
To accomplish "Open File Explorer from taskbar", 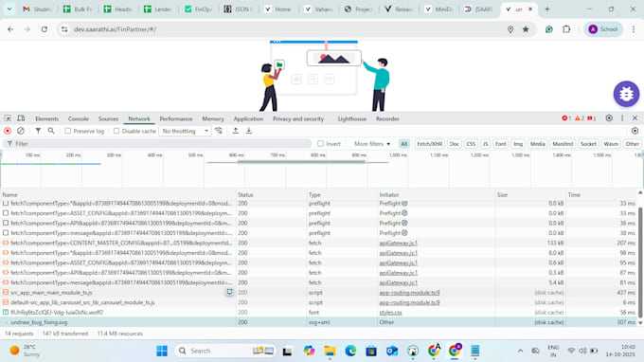I will click(330, 351).
